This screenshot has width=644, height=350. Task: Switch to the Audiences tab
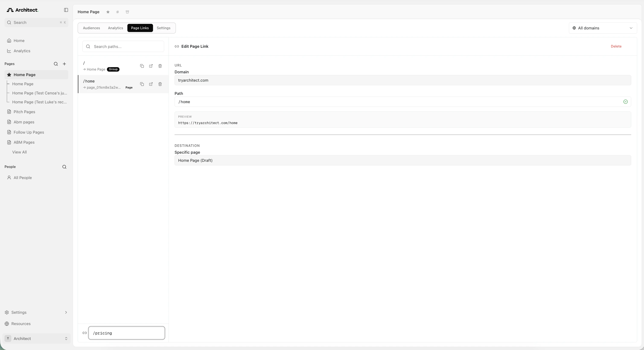pos(91,28)
